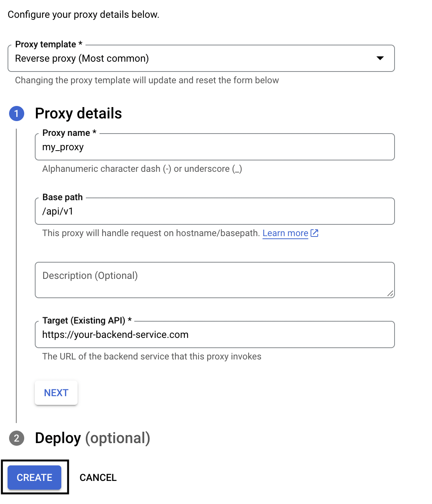Click the Target (Existing API) URL field

[x=214, y=335]
